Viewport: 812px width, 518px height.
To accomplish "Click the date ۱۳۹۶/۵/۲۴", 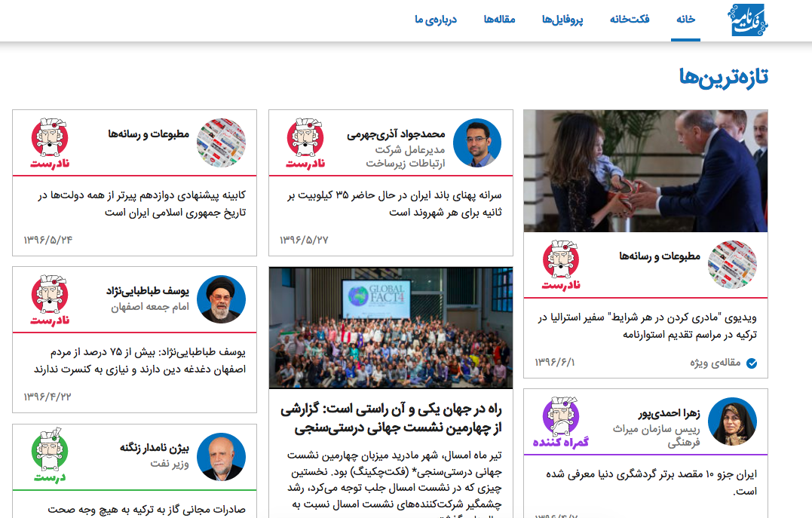I will (x=48, y=241).
